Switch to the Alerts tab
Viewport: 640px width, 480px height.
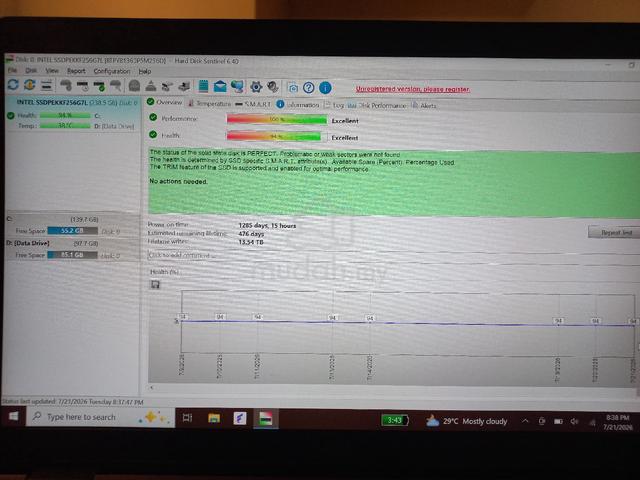(x=424, y=106)
